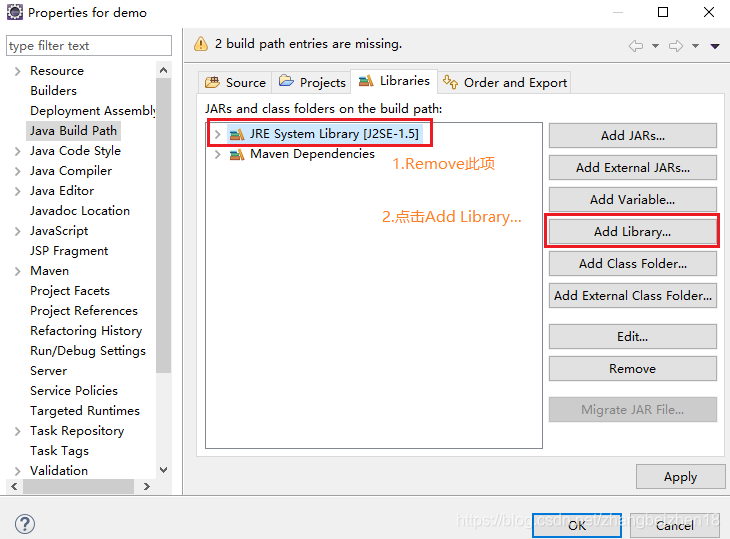
Task: Select the Libraries tab
Action: [394, 81]
